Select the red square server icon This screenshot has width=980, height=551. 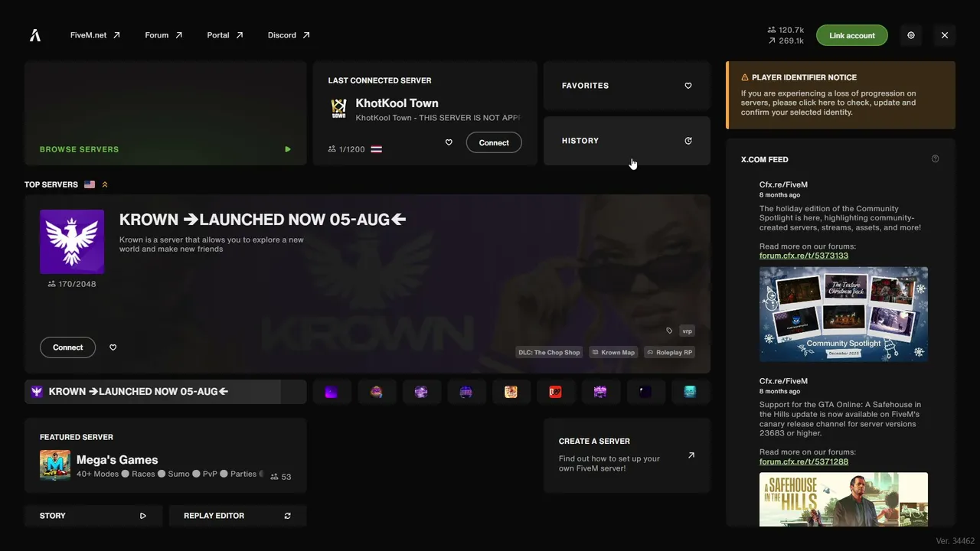click(556, 392)
